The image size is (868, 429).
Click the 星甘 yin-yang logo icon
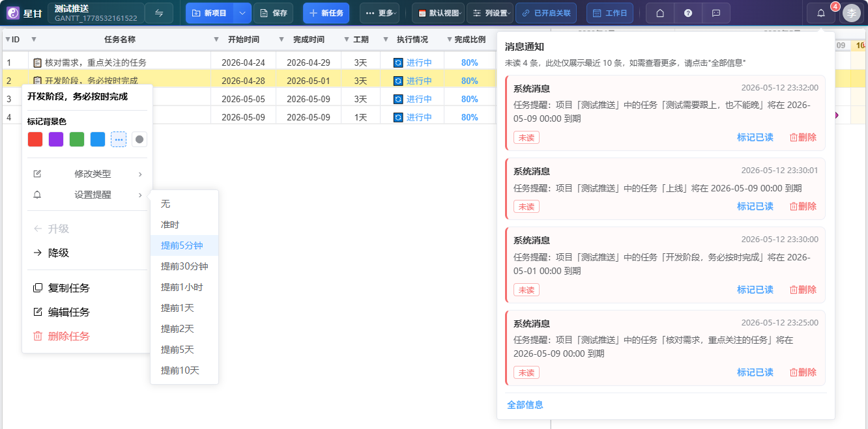[x=13, y=13]
